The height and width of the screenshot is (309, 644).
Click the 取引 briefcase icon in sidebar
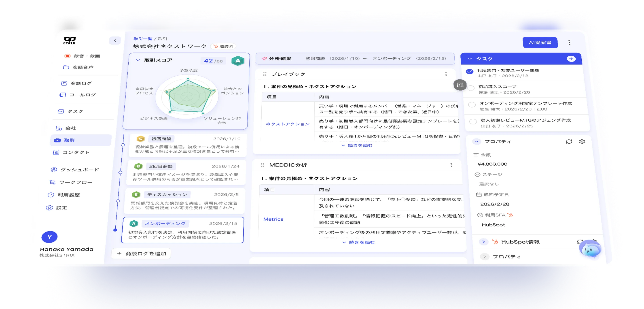pos(57,140)
